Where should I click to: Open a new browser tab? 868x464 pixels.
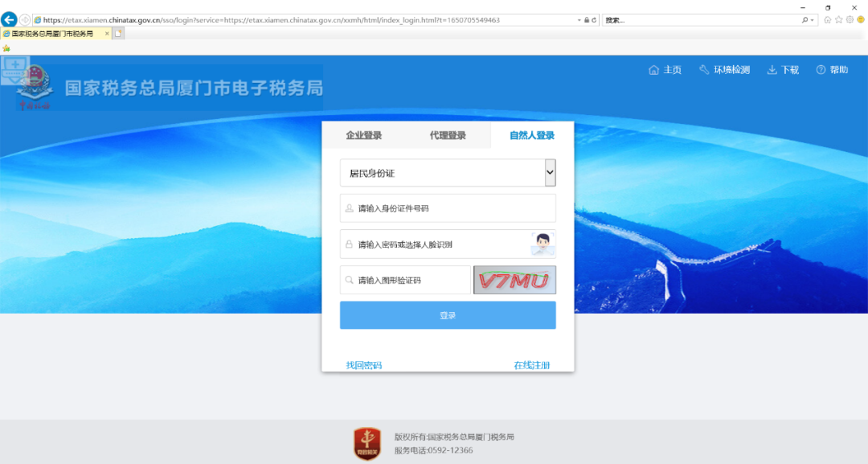pyautogui.click(x=118, y=34)
